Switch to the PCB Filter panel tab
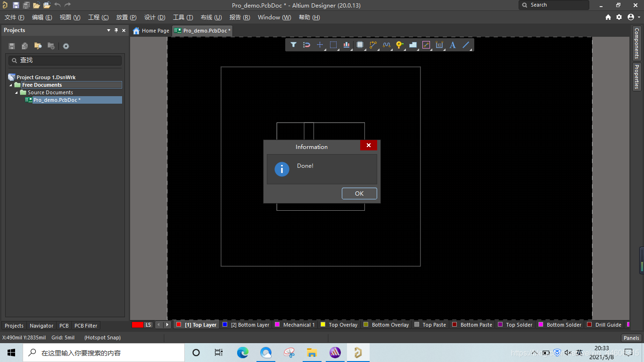 click(x=86, y=326)
